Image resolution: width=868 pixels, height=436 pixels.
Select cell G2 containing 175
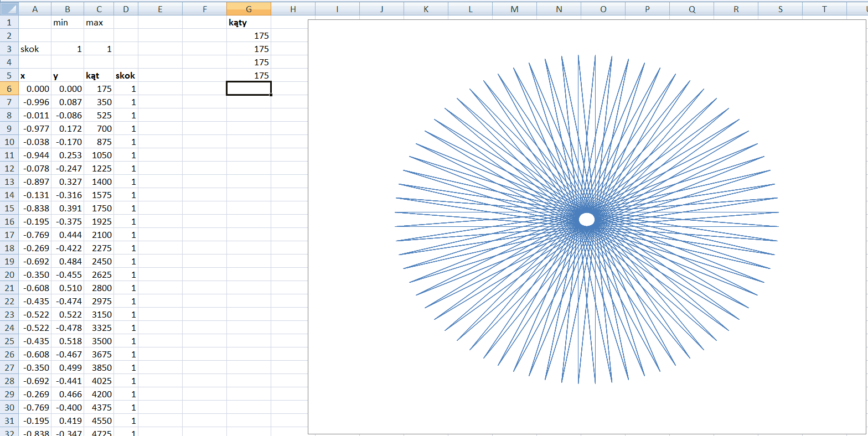[x=249, y=35]
